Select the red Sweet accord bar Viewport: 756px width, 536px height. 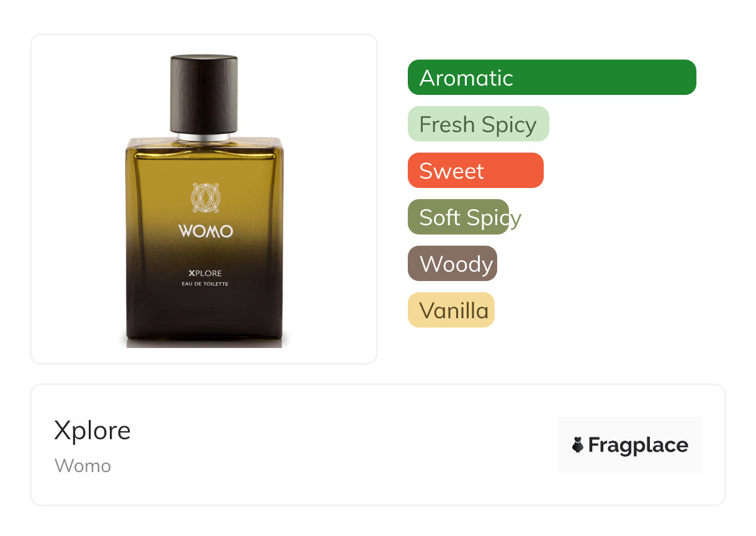[x=475, y=171]
